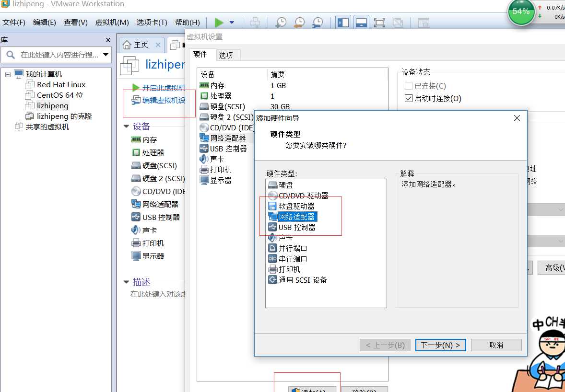
Task: Toggle the console thumbnail bar view icon
Action: (361, 23)
